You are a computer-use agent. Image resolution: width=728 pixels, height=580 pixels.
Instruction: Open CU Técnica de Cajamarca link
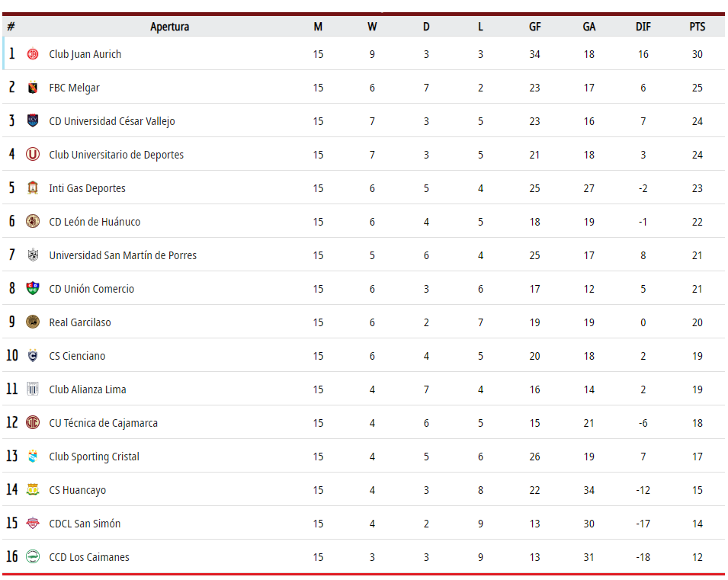[104, 423]
